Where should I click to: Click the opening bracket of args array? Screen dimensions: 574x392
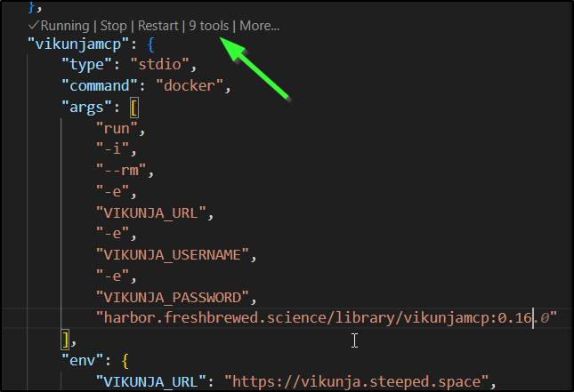(134, 108)
